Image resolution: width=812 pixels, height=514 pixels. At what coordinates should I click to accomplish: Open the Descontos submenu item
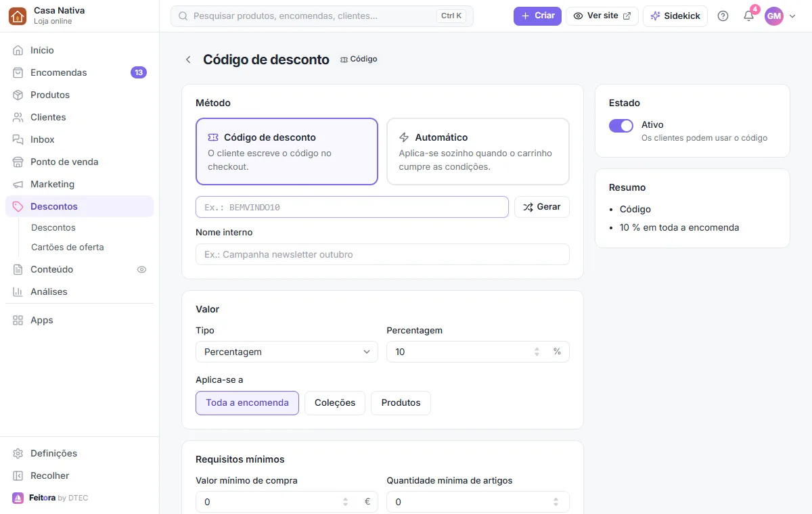click(53, 228)
